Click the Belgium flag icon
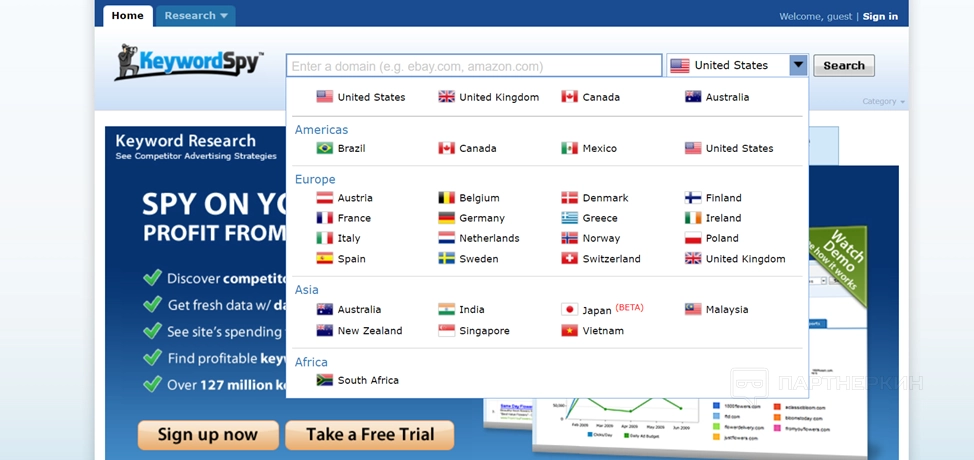974x460 pixels. tap(447, 198)
